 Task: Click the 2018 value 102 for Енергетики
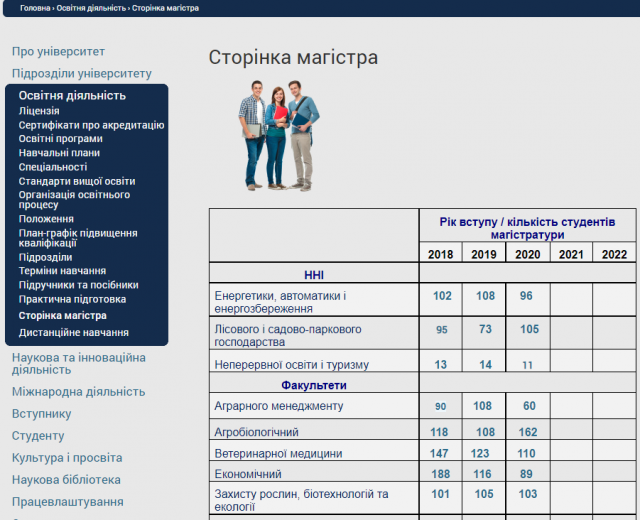point(442,296)
